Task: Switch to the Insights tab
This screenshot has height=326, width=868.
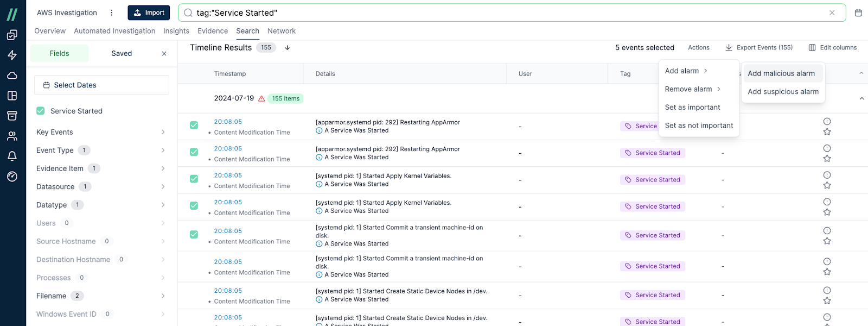Action: (176, 31)
